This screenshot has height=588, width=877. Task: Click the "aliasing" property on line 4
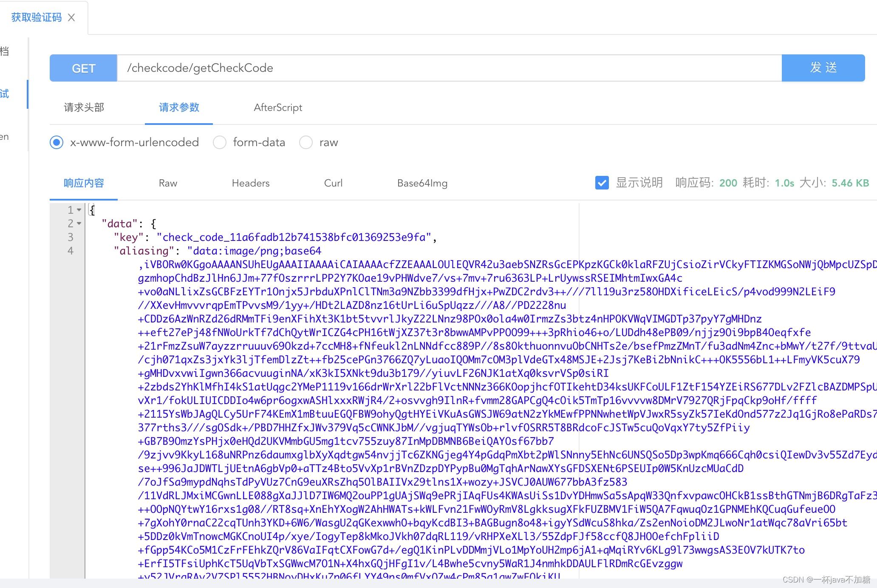tap(144, 251)
